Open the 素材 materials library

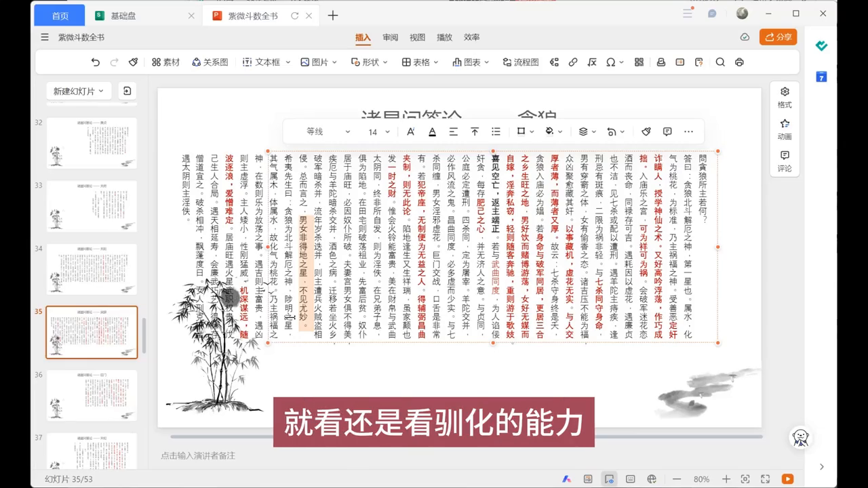(x=166, y=62)
